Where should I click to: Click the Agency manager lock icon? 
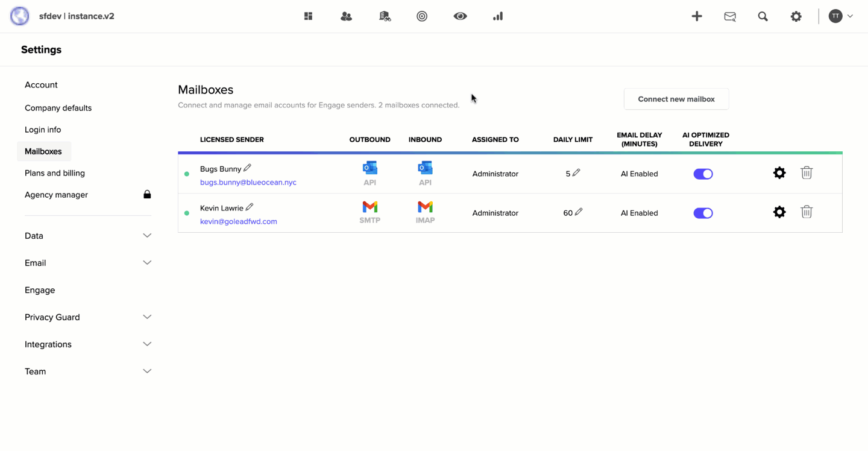[x=147, y=194]
